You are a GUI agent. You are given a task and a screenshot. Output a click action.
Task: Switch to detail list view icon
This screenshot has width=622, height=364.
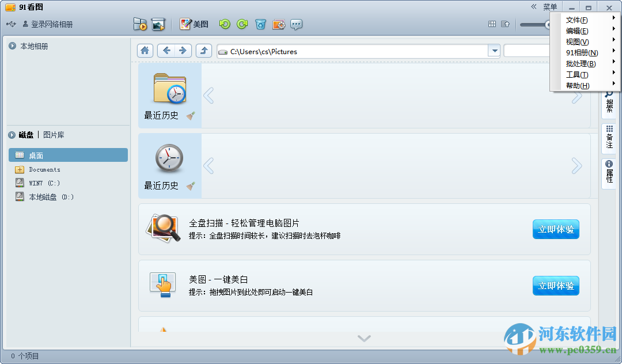[505, 24]
